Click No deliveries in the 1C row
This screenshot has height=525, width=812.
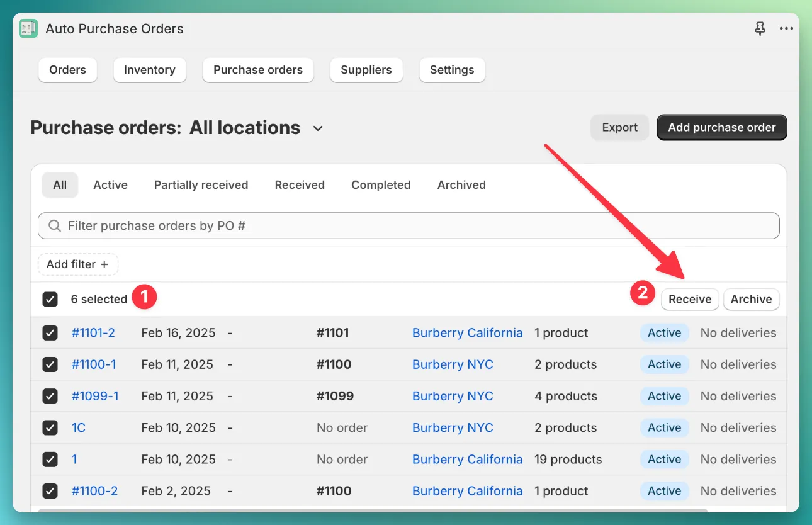click(738, 427)
